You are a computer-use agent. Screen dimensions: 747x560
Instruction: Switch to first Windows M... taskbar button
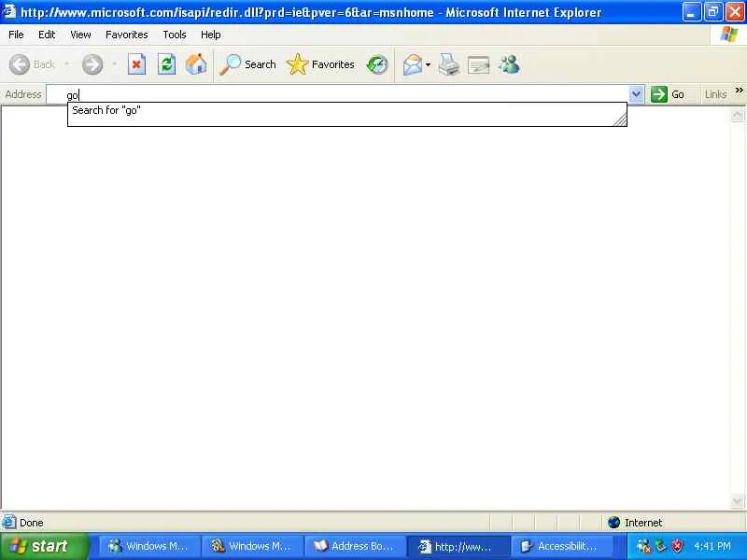(148, 546)
